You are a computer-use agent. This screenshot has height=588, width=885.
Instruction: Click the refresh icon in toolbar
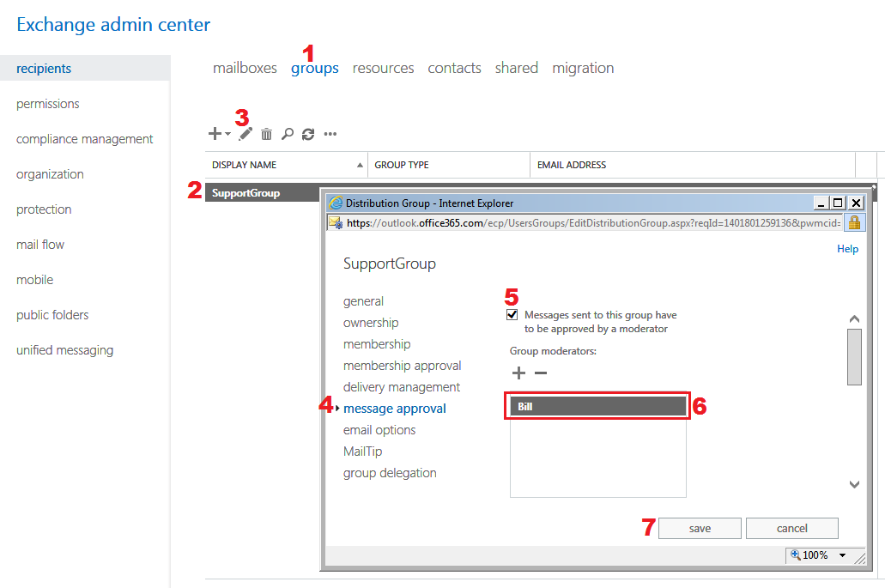308,134
